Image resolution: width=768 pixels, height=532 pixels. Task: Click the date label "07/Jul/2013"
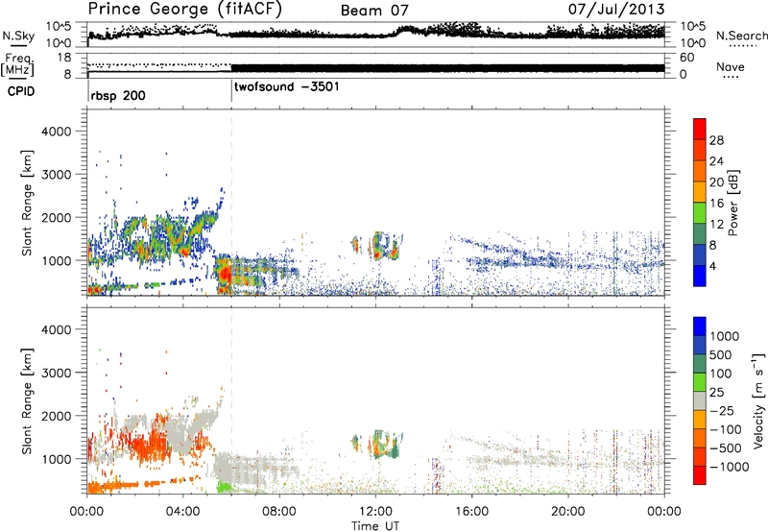(x=616, y=10)
